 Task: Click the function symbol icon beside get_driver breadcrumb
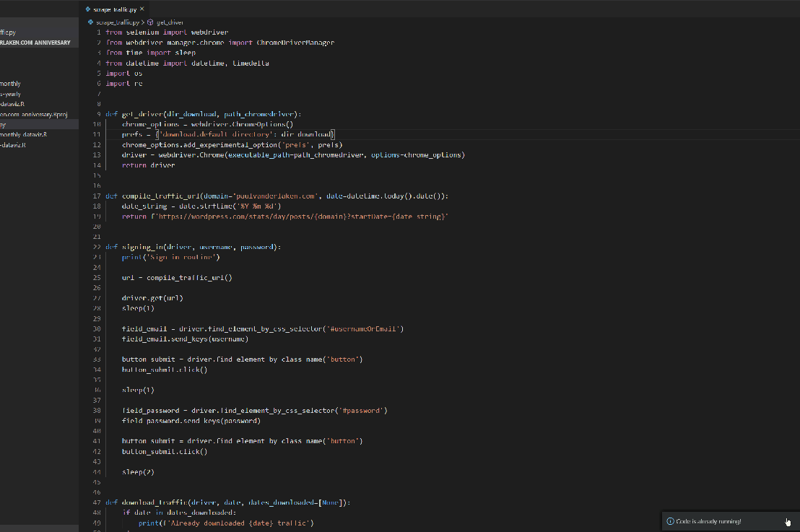click(150, 22)
